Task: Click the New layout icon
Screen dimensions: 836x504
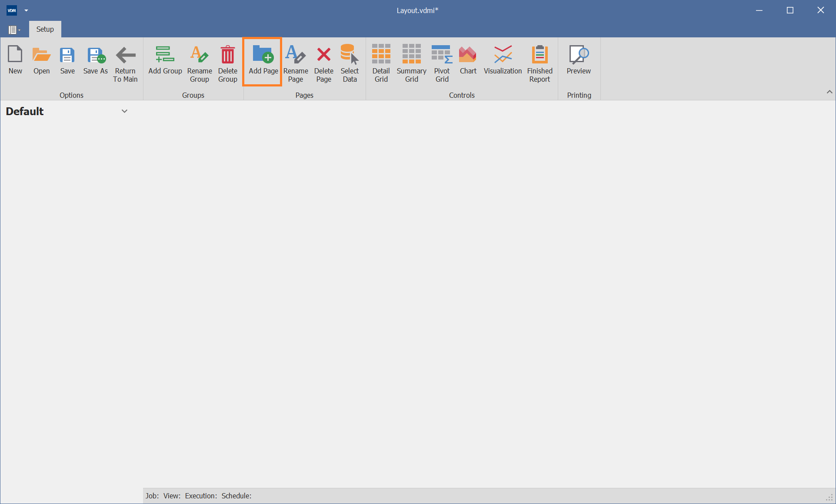Action: pyautogui.click(x=15, y=61)
